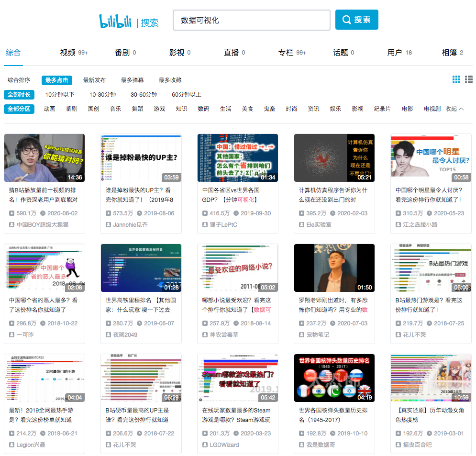Filter duration to 60分钟以上
This screenshot has width=476, height=456.
click(x=187, y=94)
